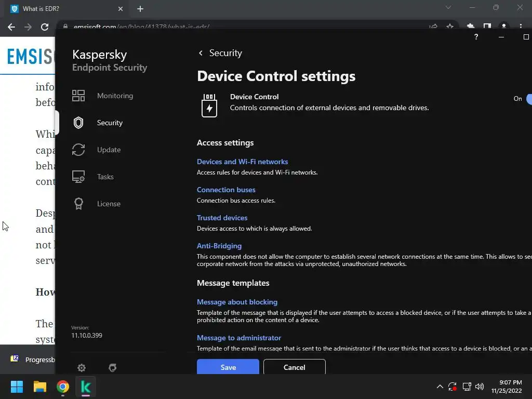Toggle the Device Control On switch

pyautogui.click(x=529, y=99)
